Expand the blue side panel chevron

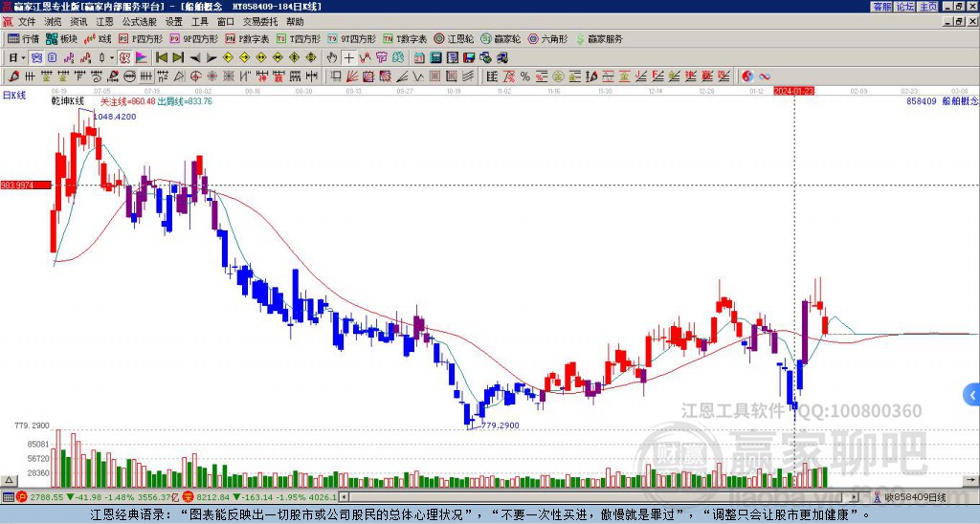pyautogui.click(x=972, y=395)
